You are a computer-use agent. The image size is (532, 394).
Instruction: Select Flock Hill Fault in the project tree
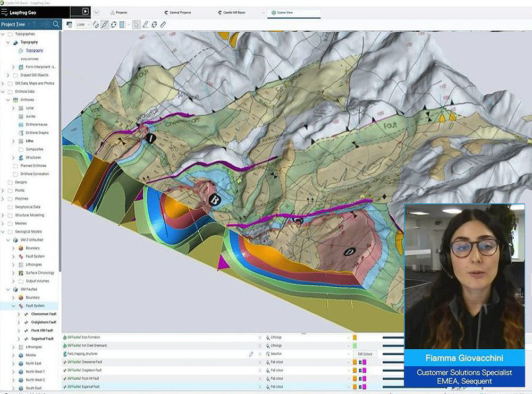tap(42, 330)
